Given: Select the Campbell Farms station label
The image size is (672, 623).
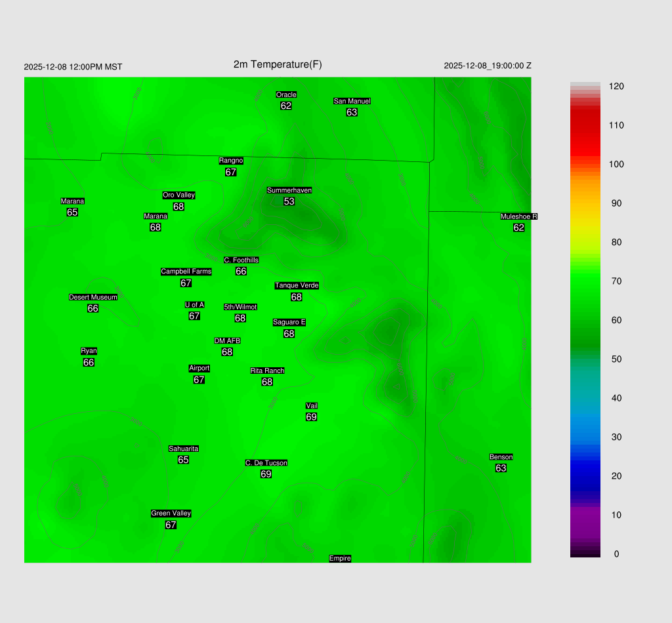Looking at the screenshot, I should [x=186, y=271].
